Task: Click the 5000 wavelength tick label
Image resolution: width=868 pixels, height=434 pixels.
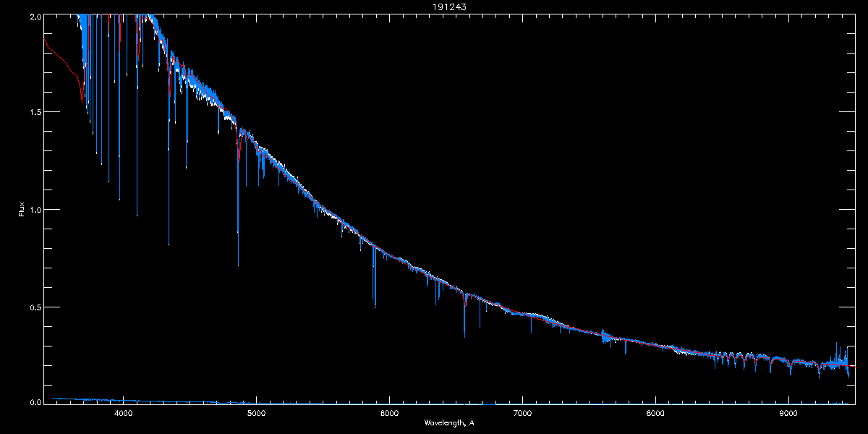Action: point(256,412)
